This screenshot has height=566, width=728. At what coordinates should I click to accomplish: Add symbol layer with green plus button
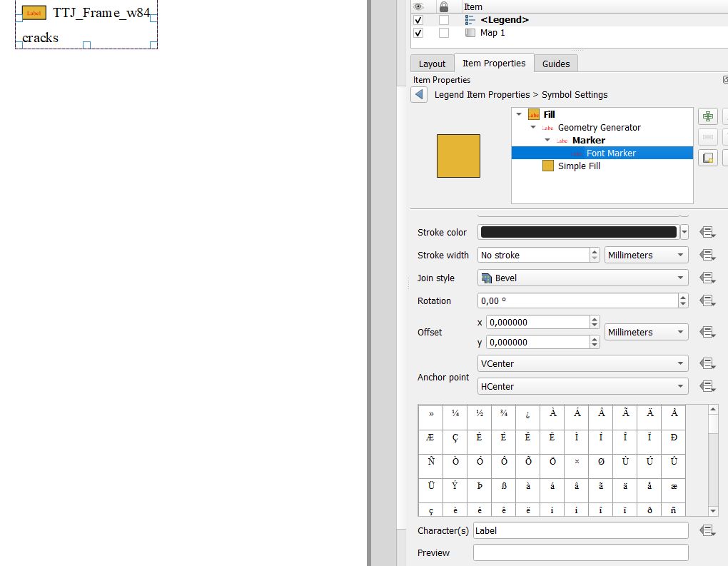point(707,116)
